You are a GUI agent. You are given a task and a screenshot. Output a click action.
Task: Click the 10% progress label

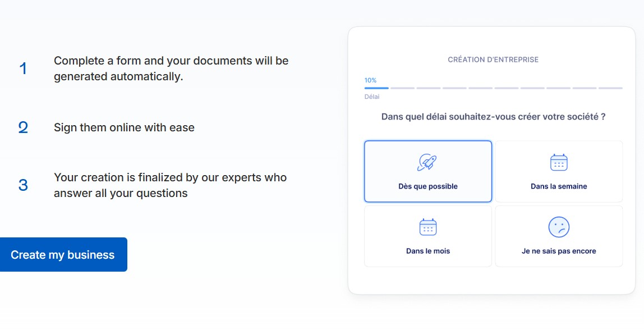coord(370,80)
